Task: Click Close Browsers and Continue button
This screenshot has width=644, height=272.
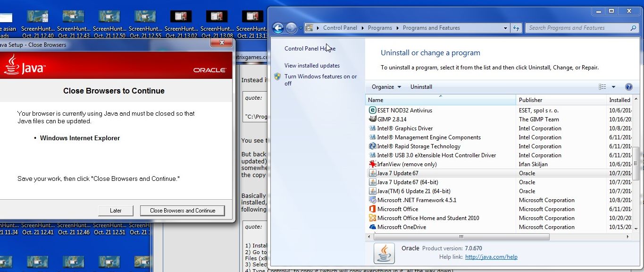Action: click(x=183, y=211)
